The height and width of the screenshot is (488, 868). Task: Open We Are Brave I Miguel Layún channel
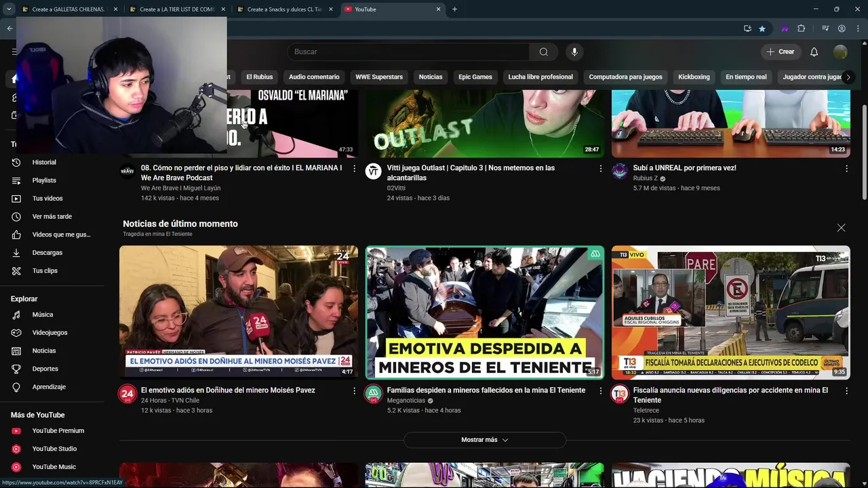(180, 188)
